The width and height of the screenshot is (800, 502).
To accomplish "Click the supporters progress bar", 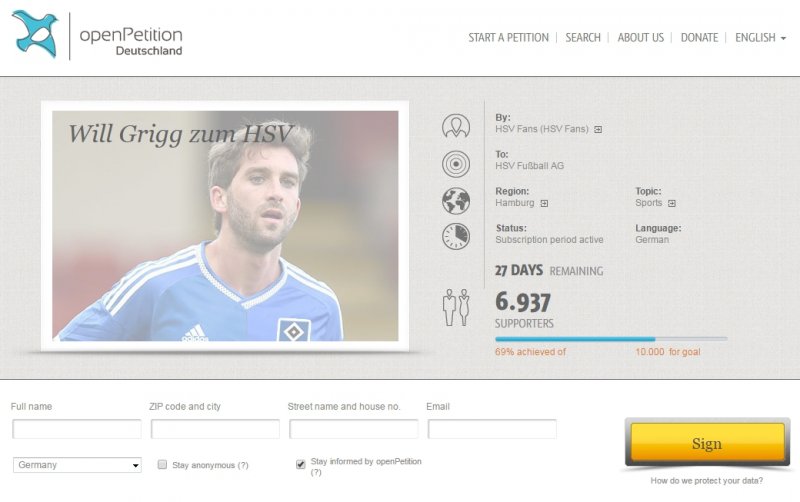I will [x=611, y=339].
